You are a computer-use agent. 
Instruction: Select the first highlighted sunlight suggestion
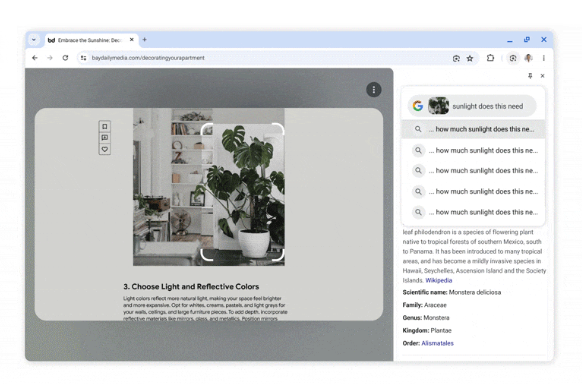tap(473, 129)
